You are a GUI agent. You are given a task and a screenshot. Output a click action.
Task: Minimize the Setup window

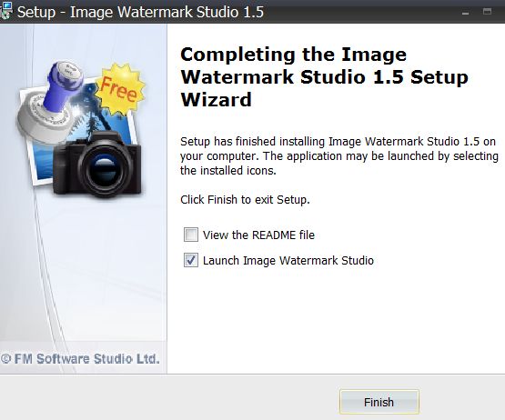(x=465, y=13)
